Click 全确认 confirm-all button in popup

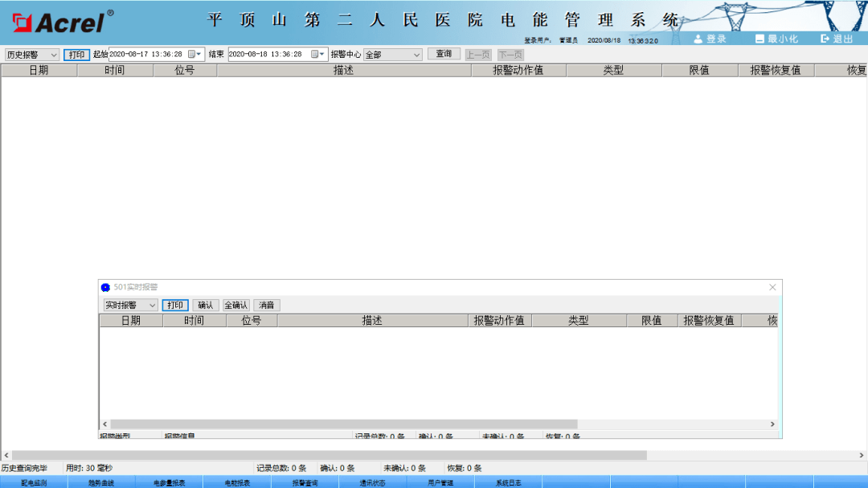click(x=236, y=306)
